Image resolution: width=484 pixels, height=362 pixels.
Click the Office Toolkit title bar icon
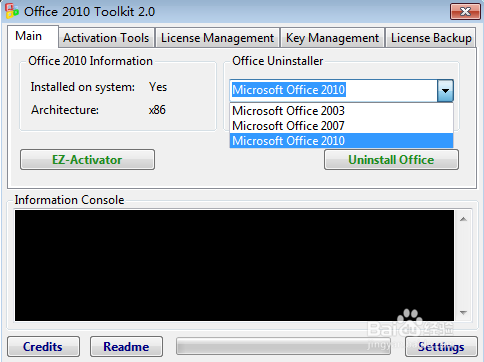pos(12,11)
